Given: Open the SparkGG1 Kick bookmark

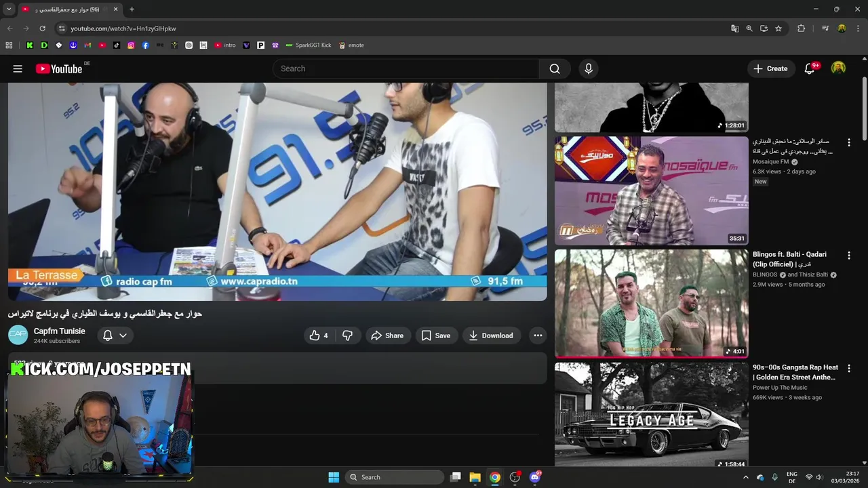Looking at the screenshot, I should pyautogui.click(x=308, y=45).
